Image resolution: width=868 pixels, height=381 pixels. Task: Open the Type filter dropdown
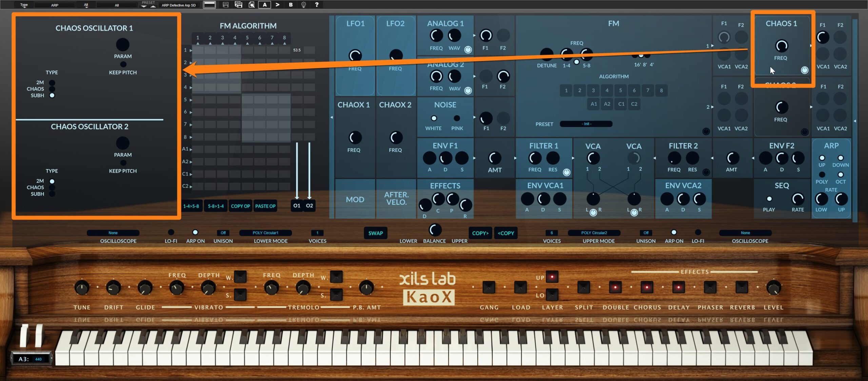pos(24,5)
